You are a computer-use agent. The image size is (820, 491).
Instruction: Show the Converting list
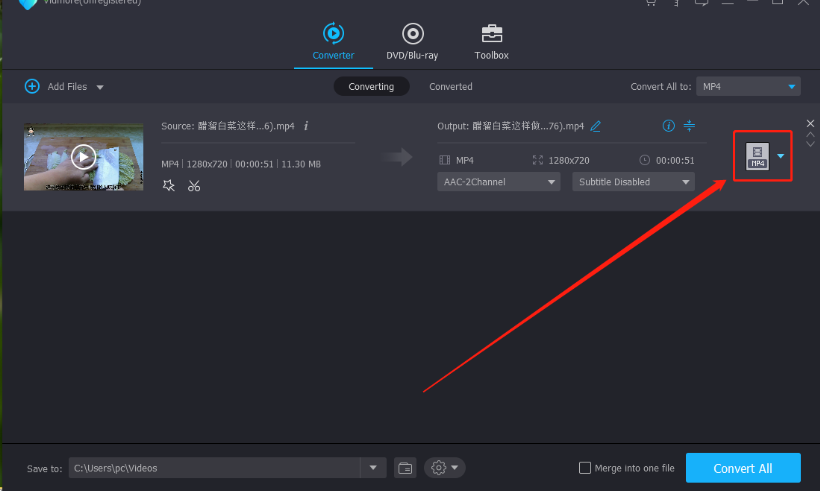[371, 86]
